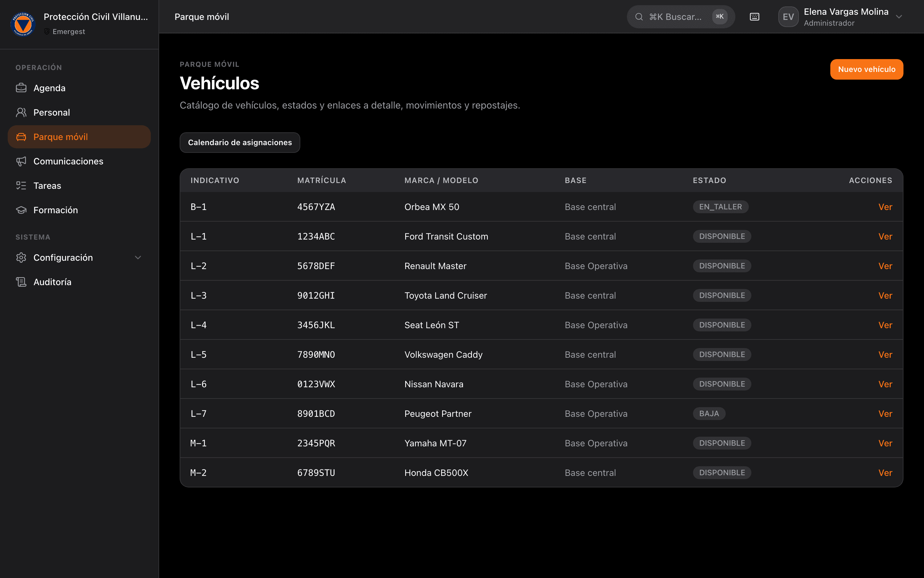This screenshot has width=924, height=578.
Task: Focus the Buscar search field
Action: 681,17
